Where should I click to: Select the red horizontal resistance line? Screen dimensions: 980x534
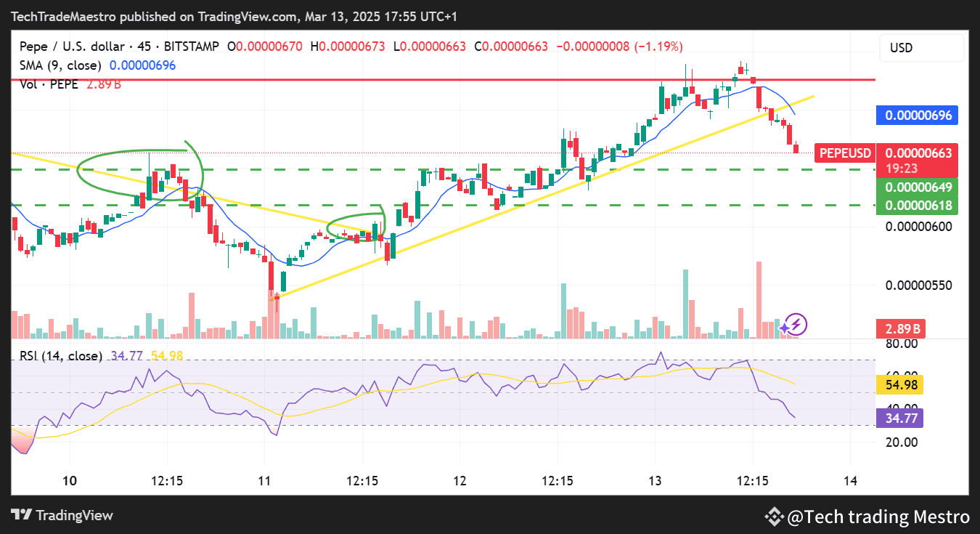pos(443,80)
